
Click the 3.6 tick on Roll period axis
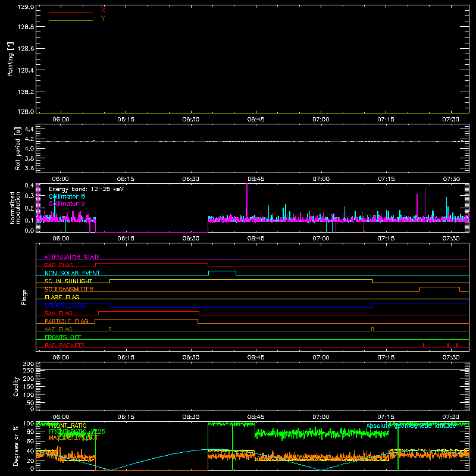point(29,168)
